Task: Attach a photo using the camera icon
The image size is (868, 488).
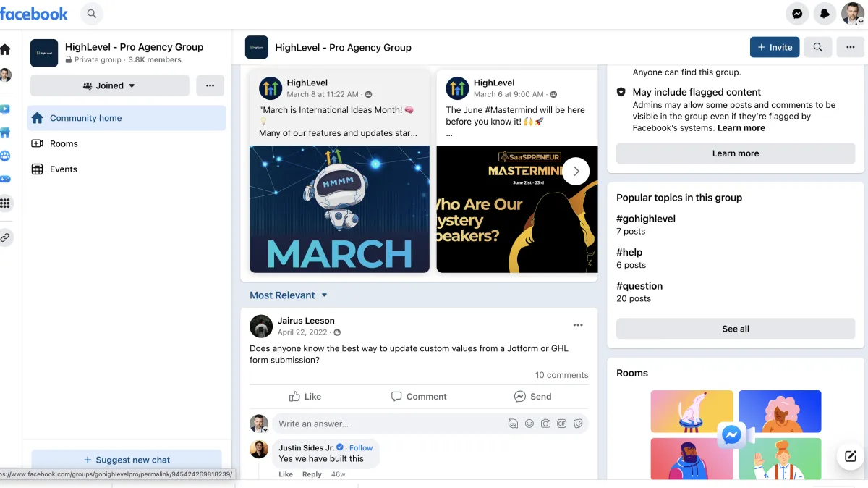Action: coord(546,424)
